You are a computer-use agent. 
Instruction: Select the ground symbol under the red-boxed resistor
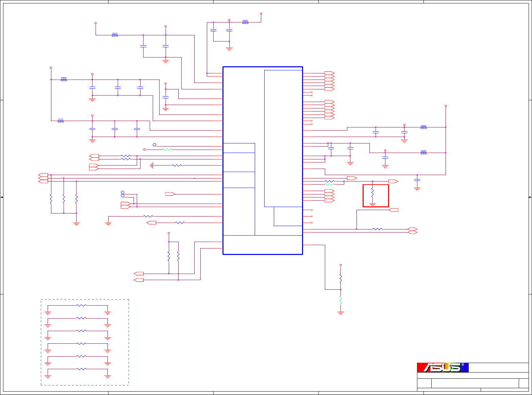tap(372, 204)
